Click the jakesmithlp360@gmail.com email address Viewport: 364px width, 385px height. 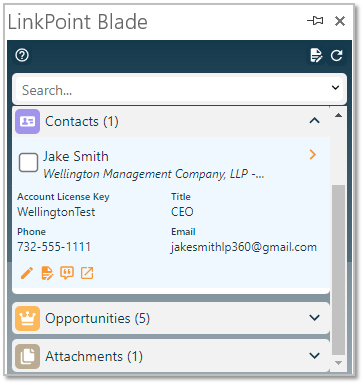coord(244,247)
